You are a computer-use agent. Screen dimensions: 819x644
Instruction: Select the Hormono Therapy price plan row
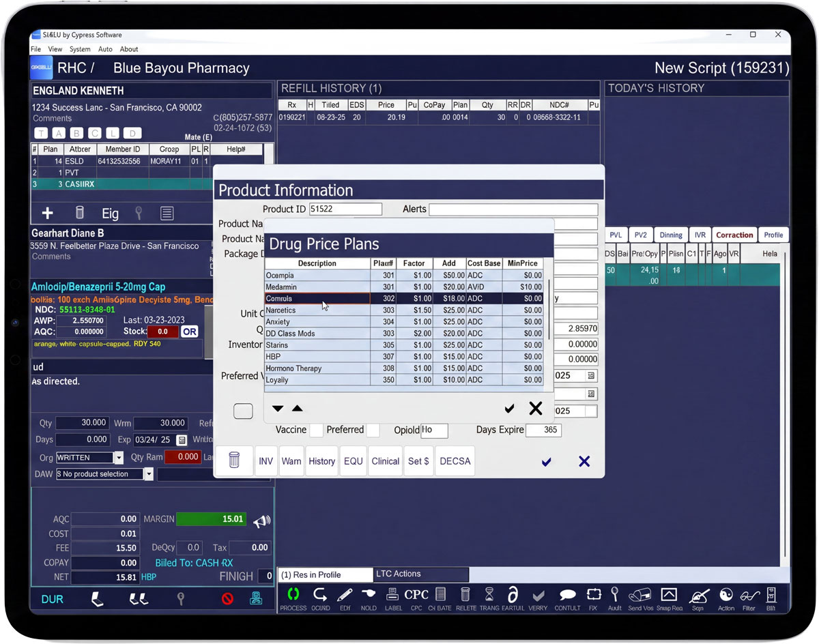tap(404, 368)
